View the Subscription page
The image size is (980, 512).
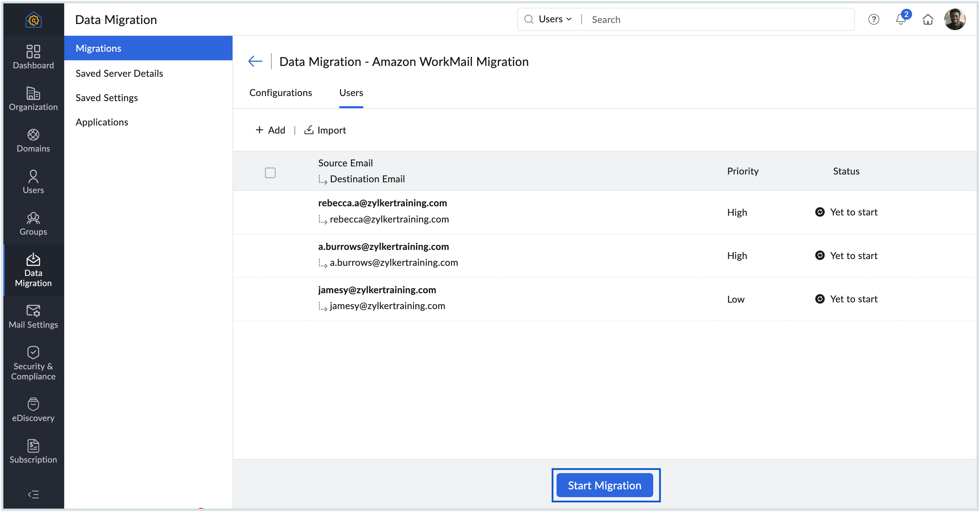33,451
